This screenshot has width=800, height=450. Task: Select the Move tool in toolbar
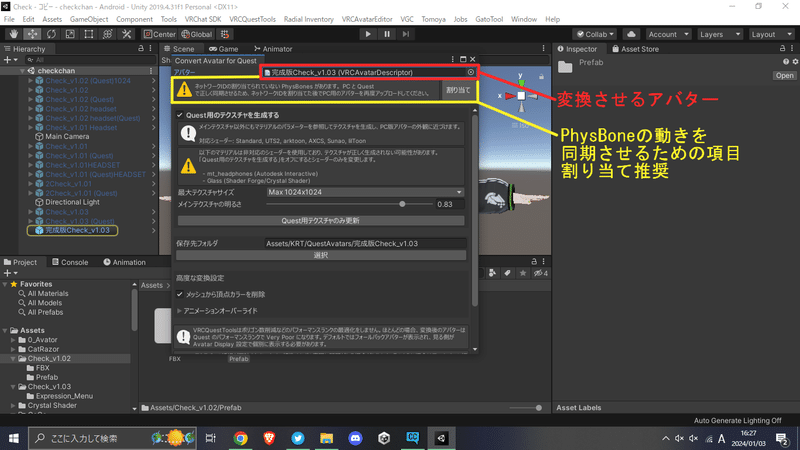pos(32,34)
